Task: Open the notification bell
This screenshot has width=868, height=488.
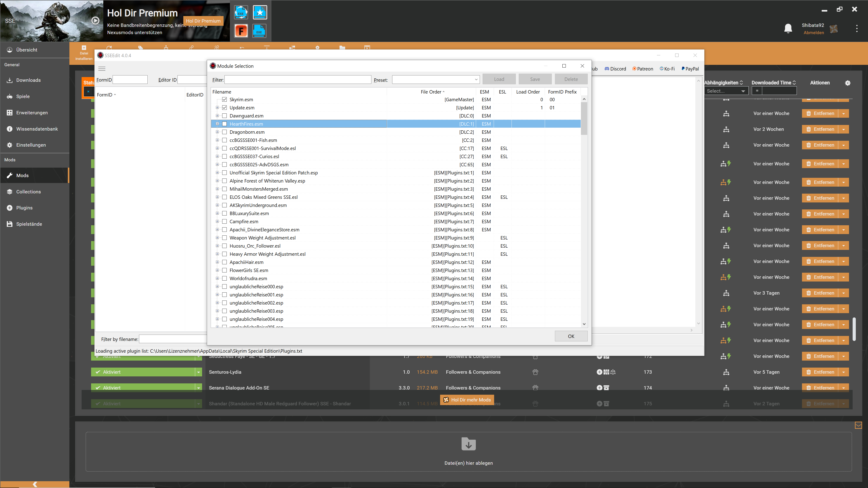Action: coord(788,28)
